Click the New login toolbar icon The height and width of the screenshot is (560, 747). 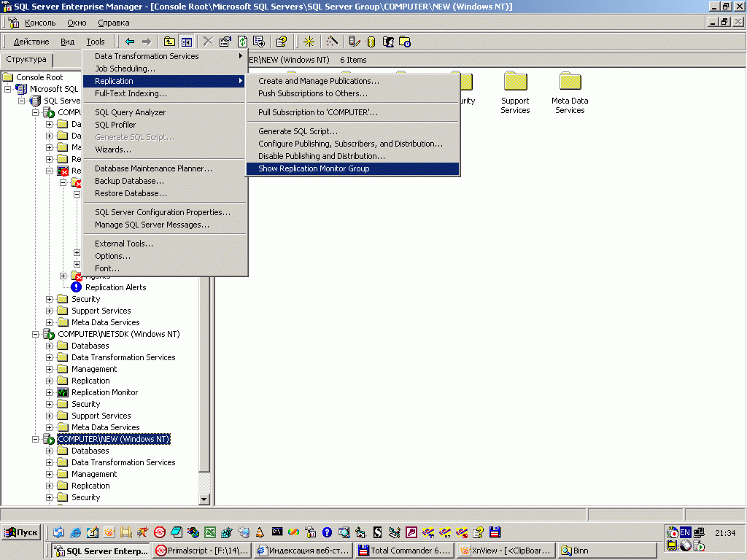click(388, 42)
